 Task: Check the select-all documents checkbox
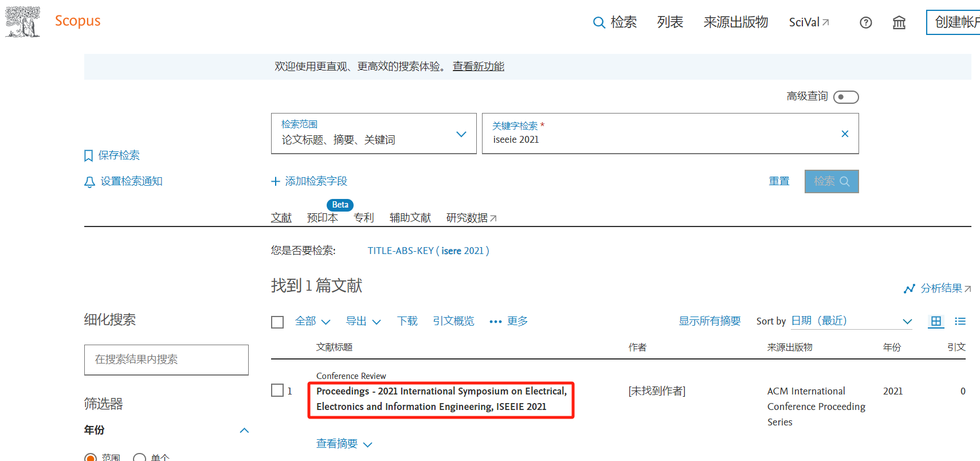tap(277, 322)
